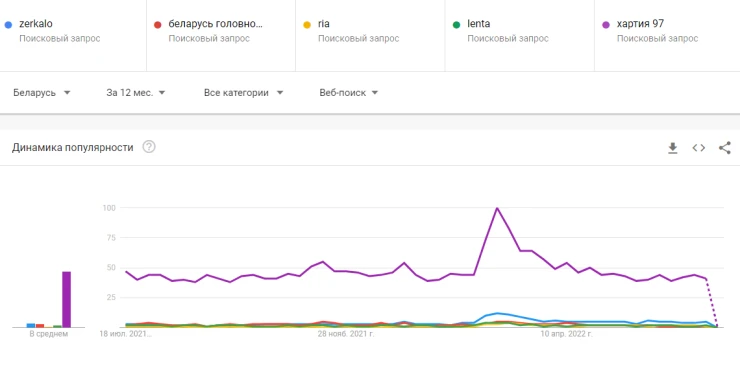Click the Динамика популярности heading
The width and height of the screenshot is (740, 376).
[x=73, y=148]
